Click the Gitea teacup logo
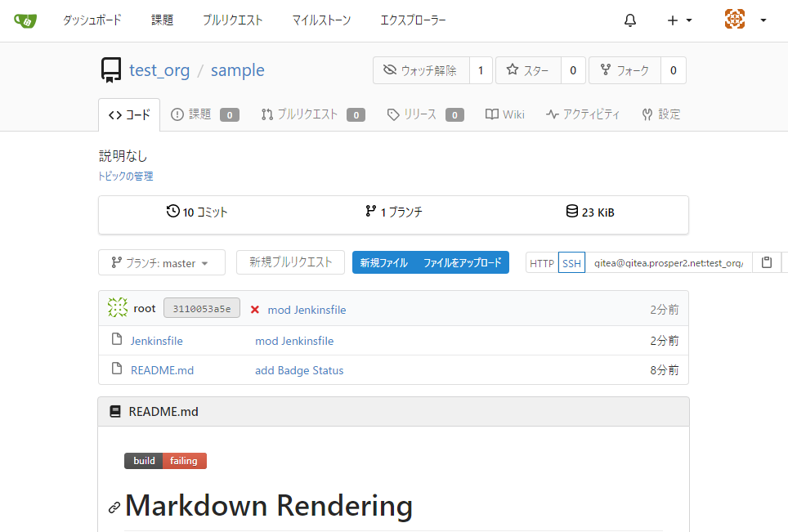The height and width of the screenshot is (532, 788). pyautogui.click(x=25, y=20)
